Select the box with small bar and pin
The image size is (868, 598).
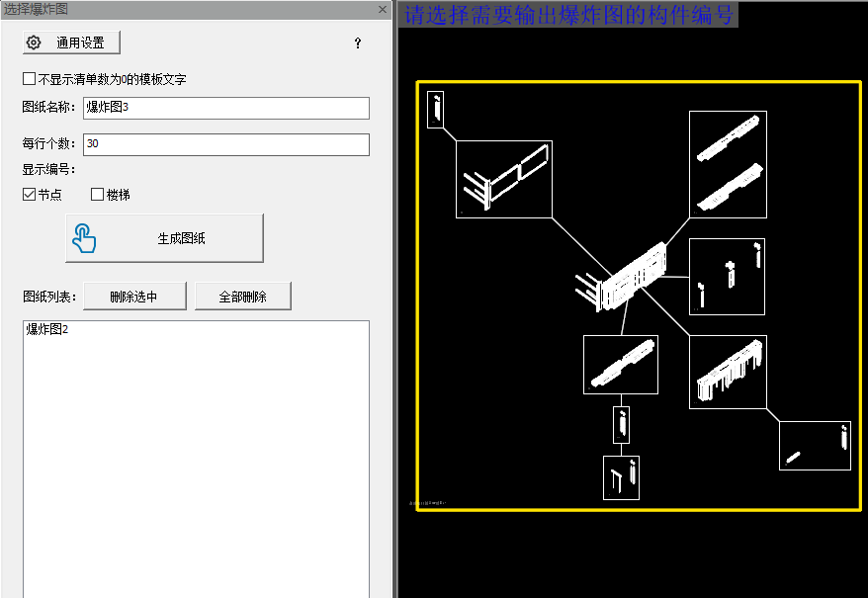815,446
